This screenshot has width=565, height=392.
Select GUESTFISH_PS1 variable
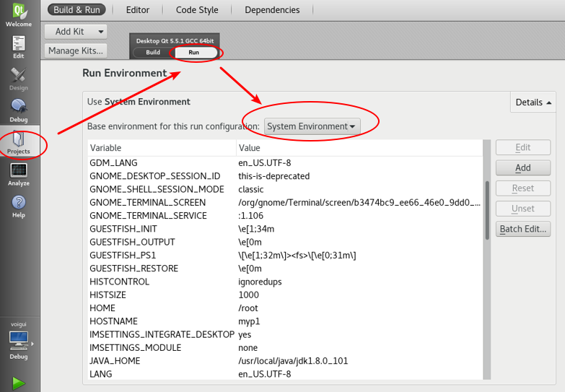pyautogui.click(x=285, y=256)
